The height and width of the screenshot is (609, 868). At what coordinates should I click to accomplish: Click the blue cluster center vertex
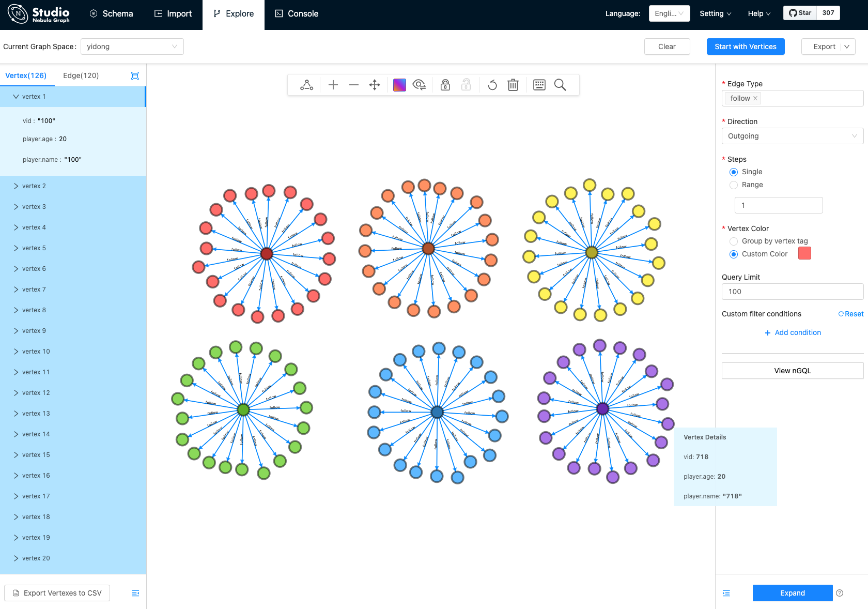[437, 412]
